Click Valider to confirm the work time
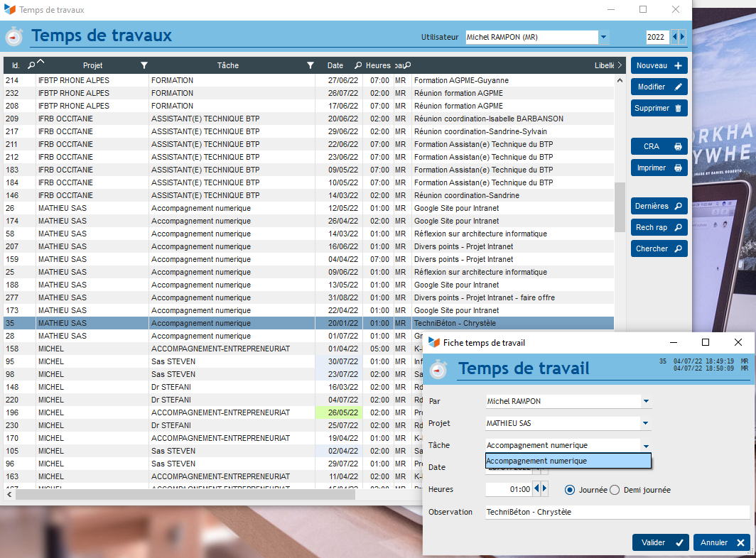Image resolution: width=756 pixels, height=558 pixels. tap(660, 542)
